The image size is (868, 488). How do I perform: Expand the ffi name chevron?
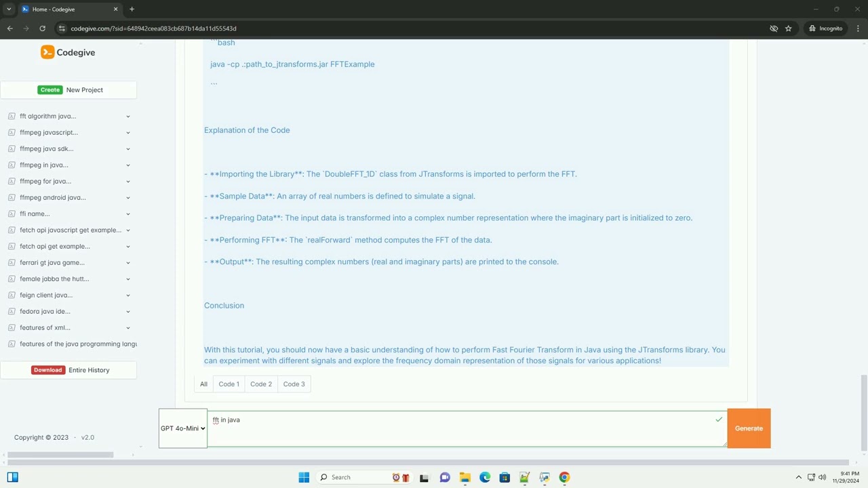click(x=128, y=214)
